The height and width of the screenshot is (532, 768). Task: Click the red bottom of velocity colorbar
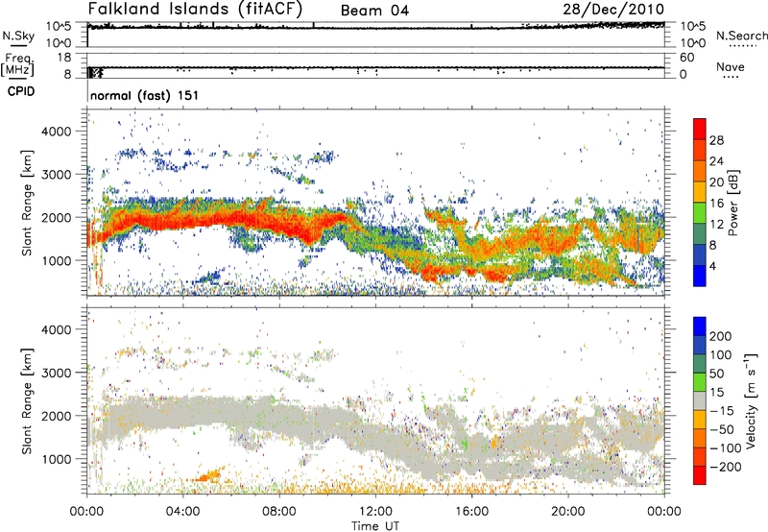click(700, 475)
